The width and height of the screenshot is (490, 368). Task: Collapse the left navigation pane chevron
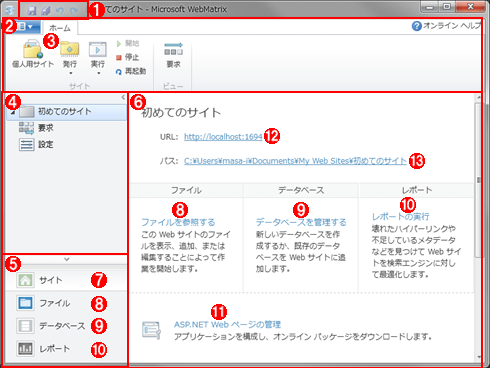click(123, 97)
